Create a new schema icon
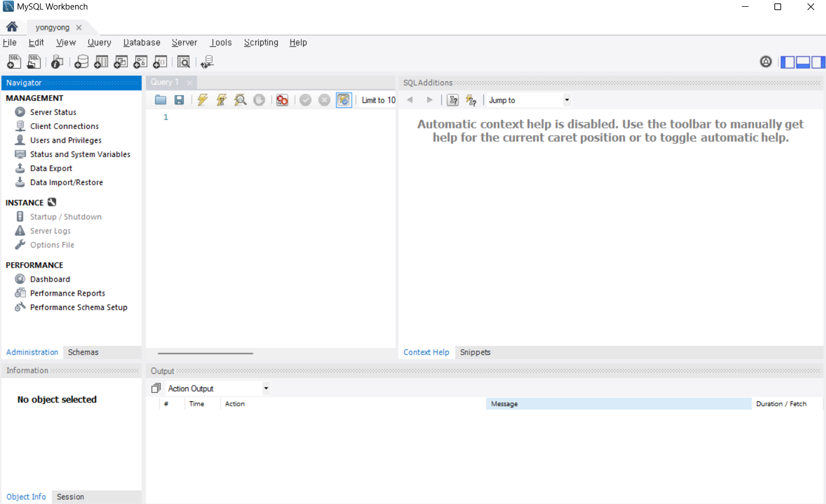 click(x=81, y=62)
